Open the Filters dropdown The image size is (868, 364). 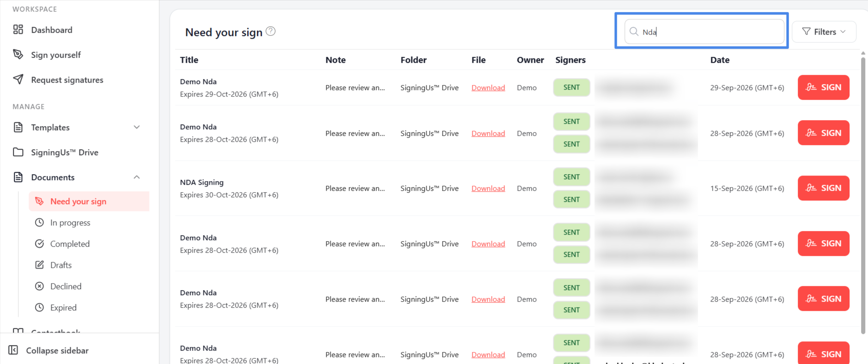click(824, 31)
